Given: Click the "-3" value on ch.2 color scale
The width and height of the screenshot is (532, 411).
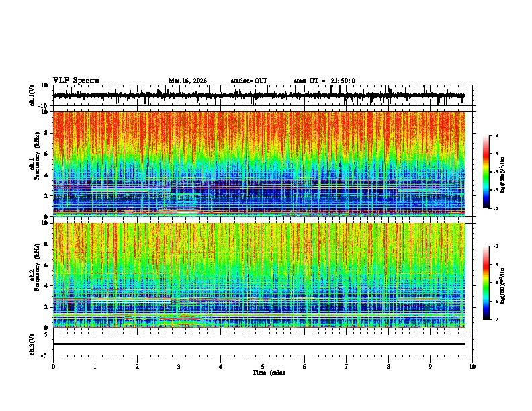Looking at the screenshot, I should pyautogui.click(x=496, y=246).
